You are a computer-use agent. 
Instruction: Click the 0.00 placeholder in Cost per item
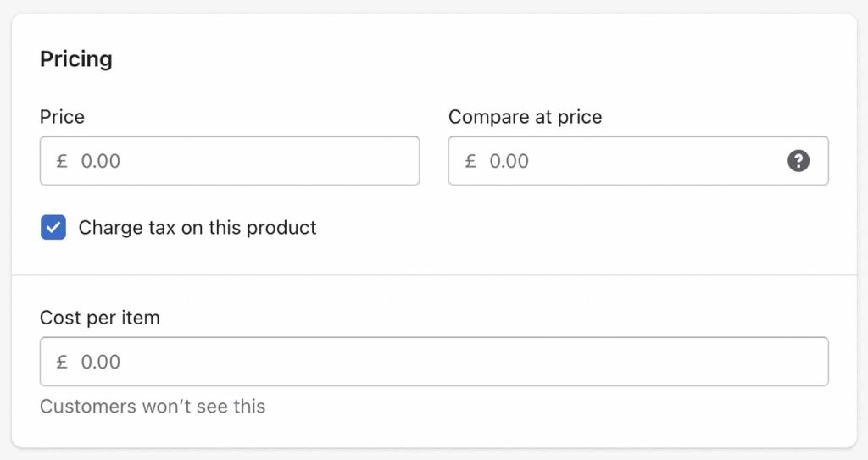(100, 362)
